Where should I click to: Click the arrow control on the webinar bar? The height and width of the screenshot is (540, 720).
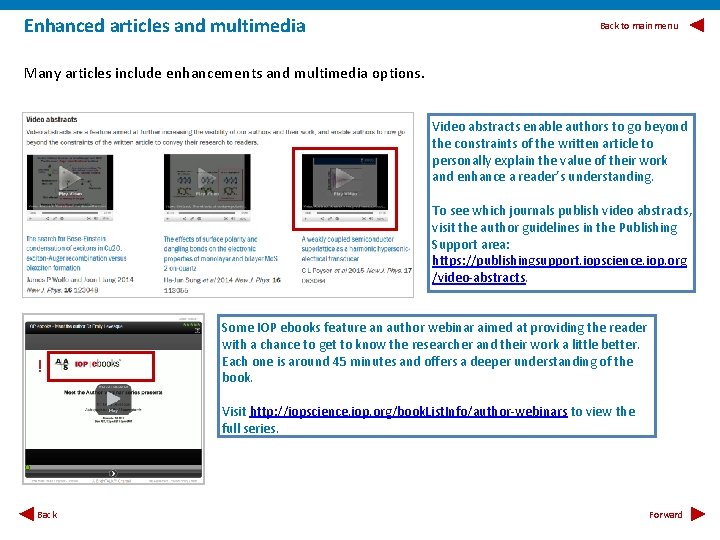(113, 473)
